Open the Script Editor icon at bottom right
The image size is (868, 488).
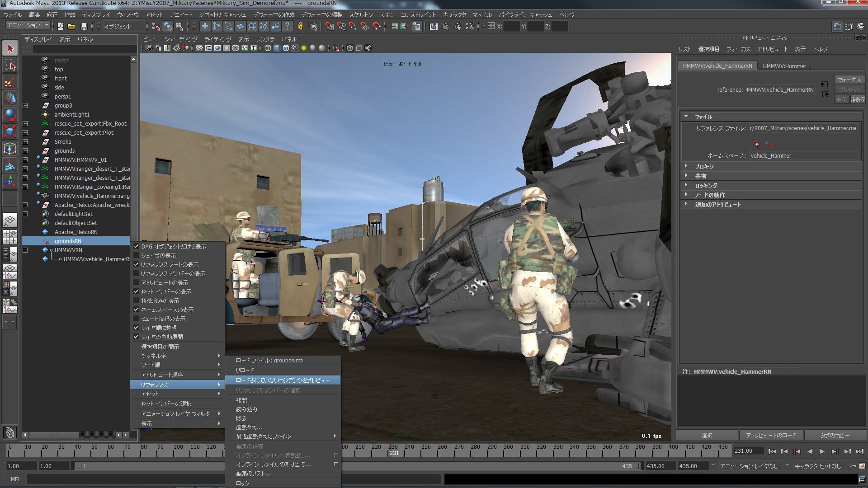(x=862, y=479)
